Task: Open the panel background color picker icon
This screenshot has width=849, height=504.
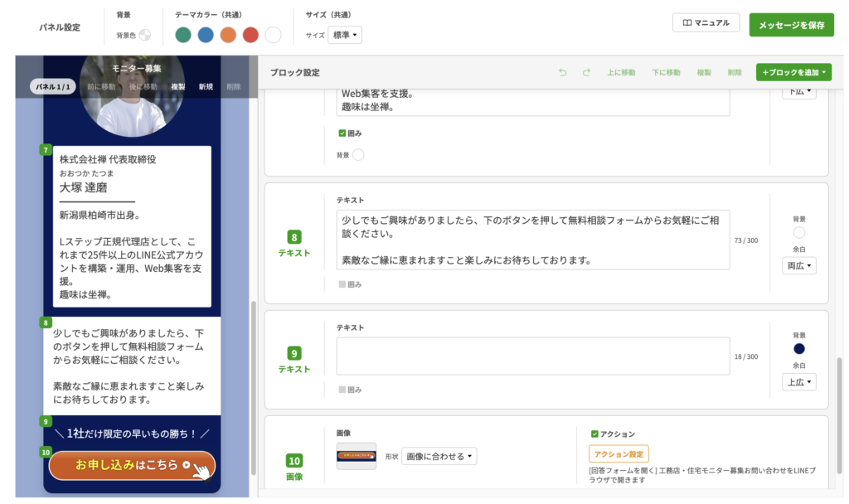Action: coord(145,35)
